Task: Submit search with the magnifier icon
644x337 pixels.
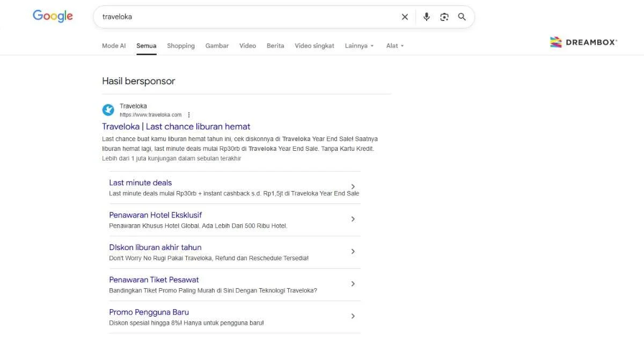Action: point(462,17)
